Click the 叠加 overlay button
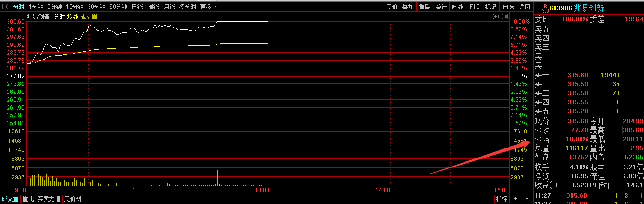 pyautogui.click(x=408, y=7)
